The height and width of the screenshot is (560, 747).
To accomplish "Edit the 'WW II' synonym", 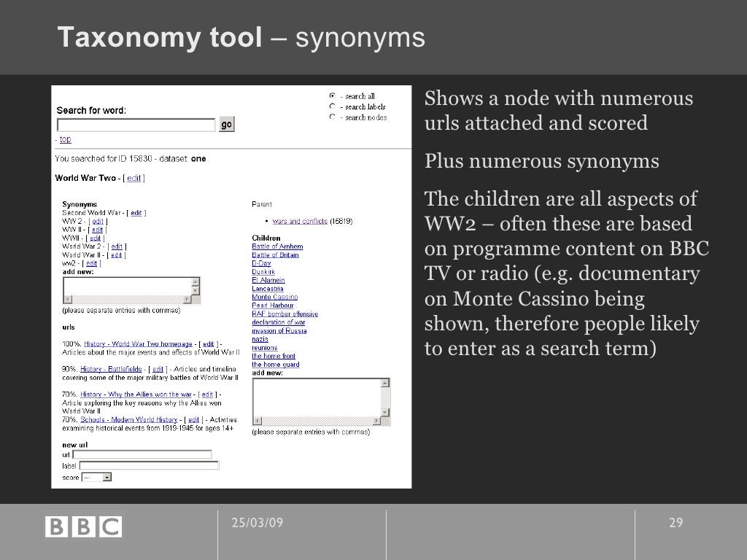I will point(97,230).
